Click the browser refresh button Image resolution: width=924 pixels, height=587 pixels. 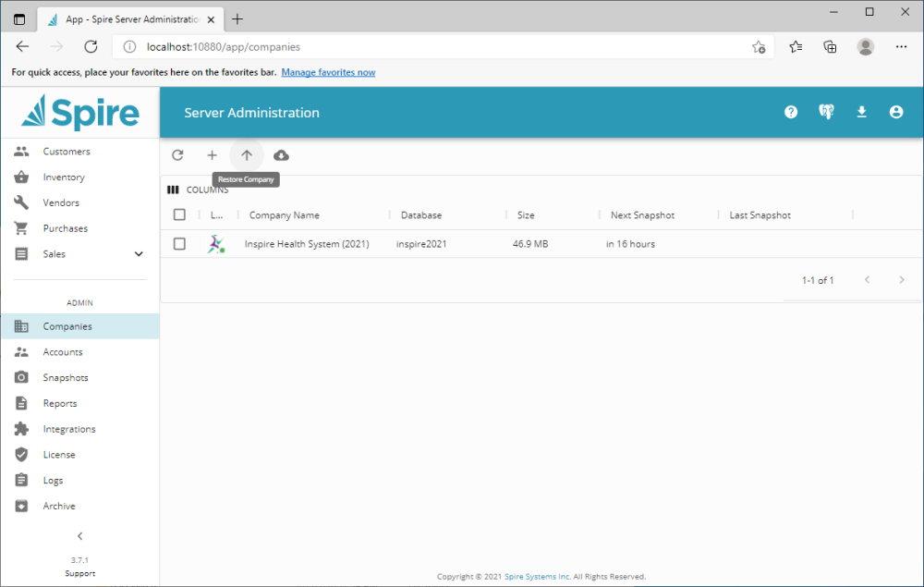(x=91, y=46)
